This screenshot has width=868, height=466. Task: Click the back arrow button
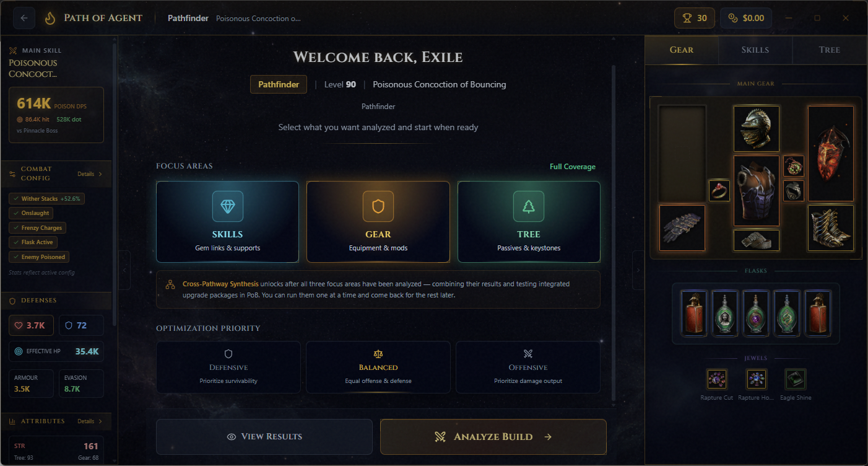click(x=24, y=18)
